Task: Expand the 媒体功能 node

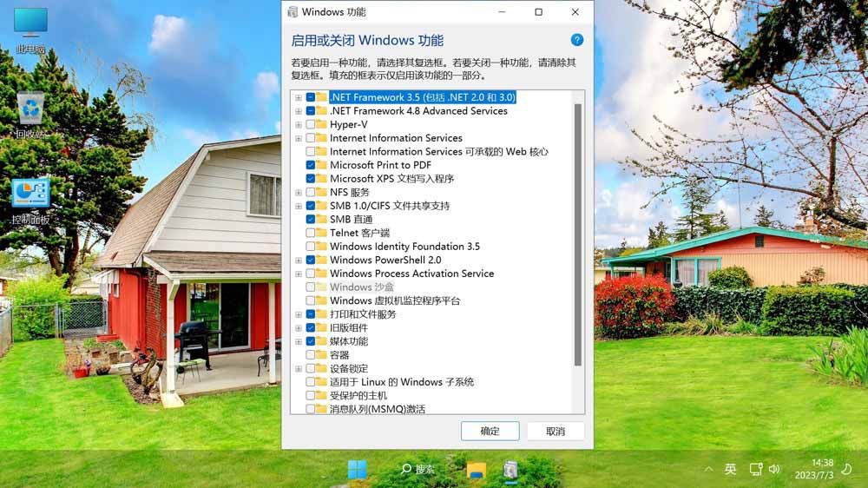Action: click(299, 341)
